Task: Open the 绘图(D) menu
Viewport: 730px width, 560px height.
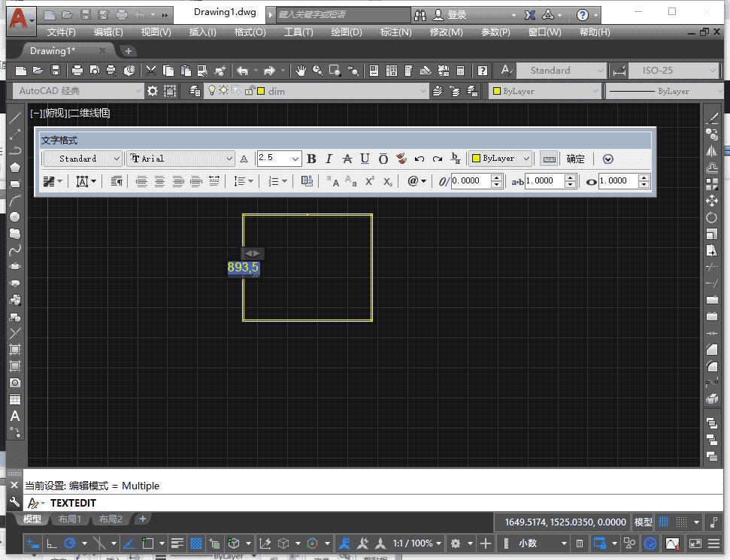Action: (x=346, y=32)
